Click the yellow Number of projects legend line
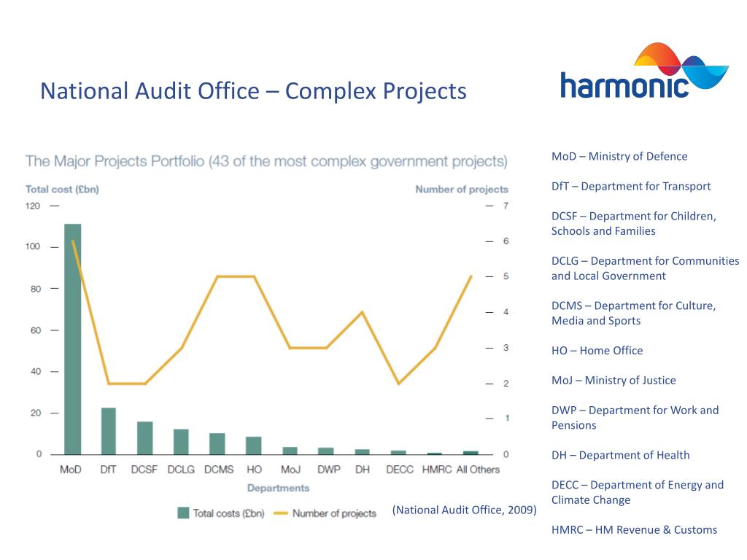The height and width of the screenshot is (560, 747). [x=281, y=513]
